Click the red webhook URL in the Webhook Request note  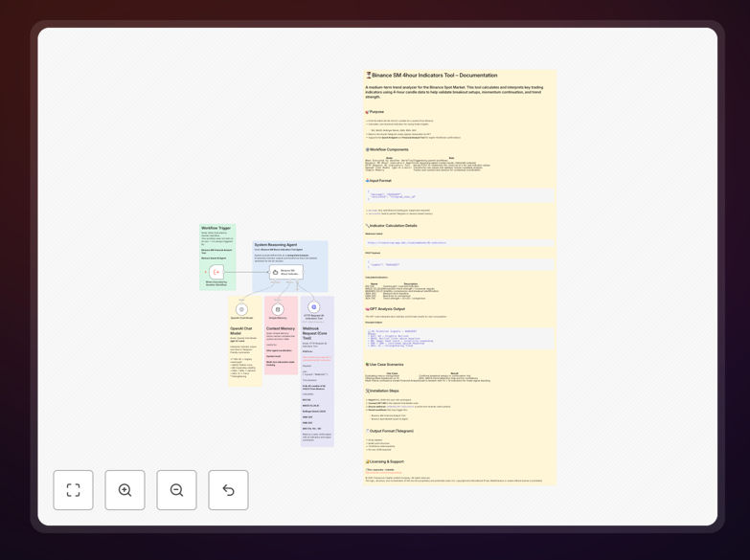coord(316,359)
